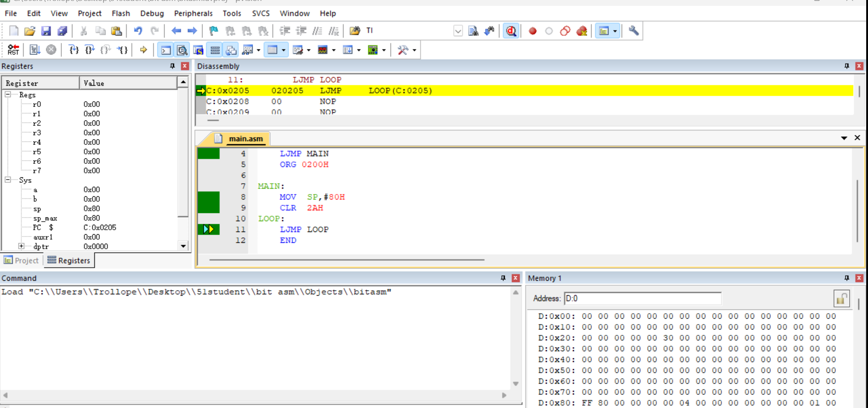Image resolution: width=868 pixels, height=408 pixels.
Task: Navigate forwards with the blue right arrow
Action: (192, 31)
